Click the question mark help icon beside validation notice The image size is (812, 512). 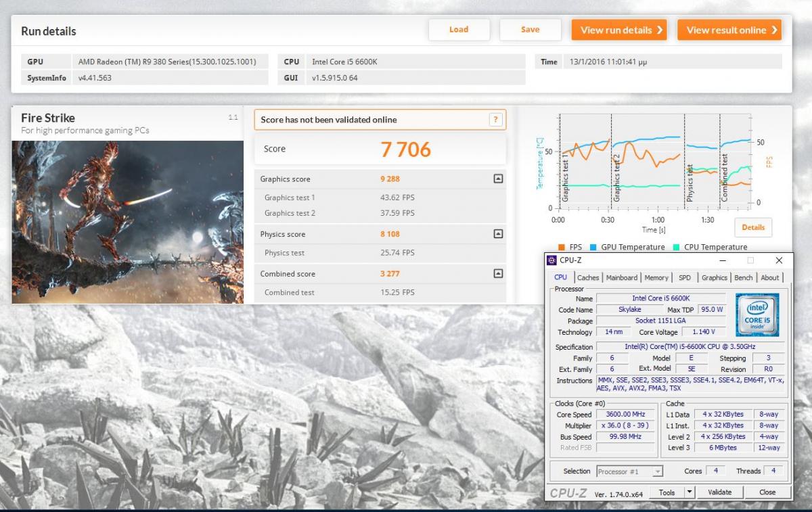point(496,120)
